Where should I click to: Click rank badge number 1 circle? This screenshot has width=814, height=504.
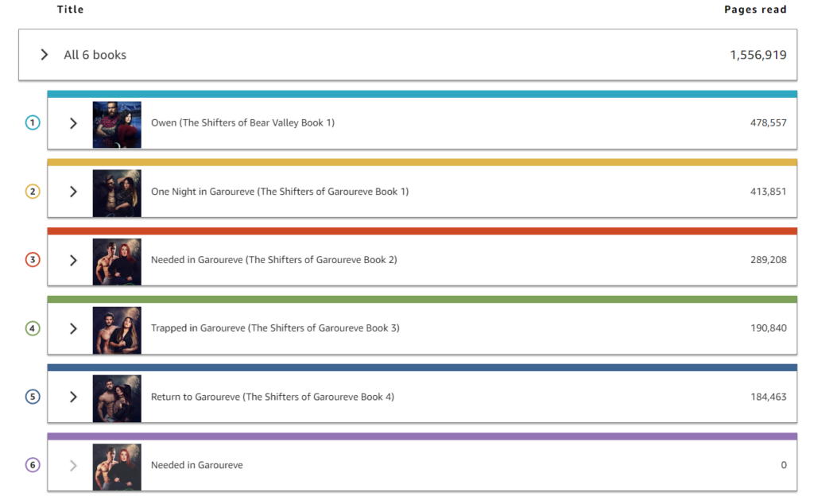tap(33, 122)
